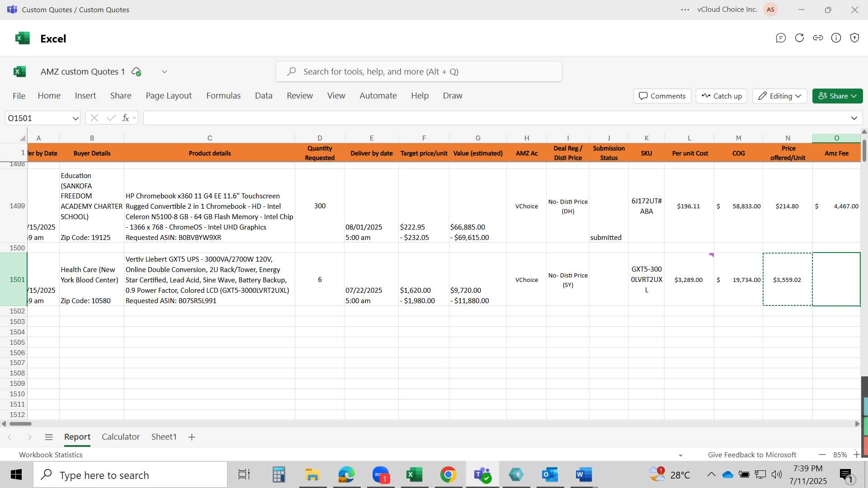This screenshot has width=868, height=488.
Task: Click the security shield icon
Action: (x=854, y=38)
